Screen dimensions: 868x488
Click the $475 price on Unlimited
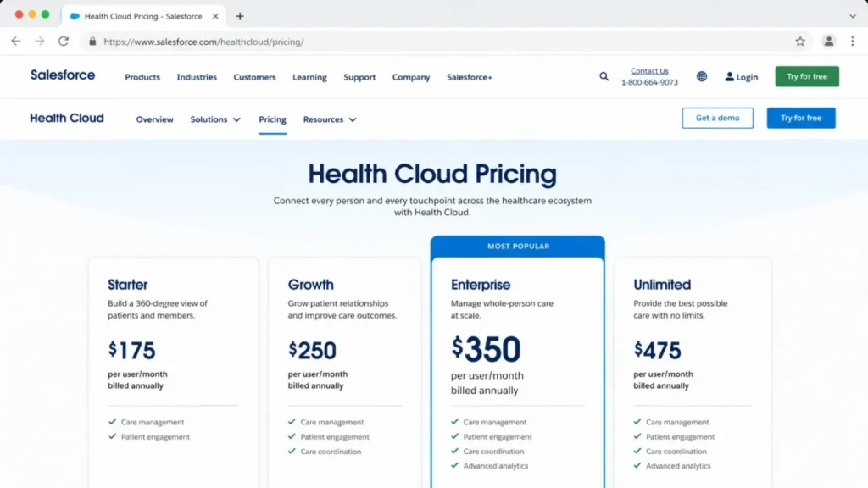[x=657, y=350]
